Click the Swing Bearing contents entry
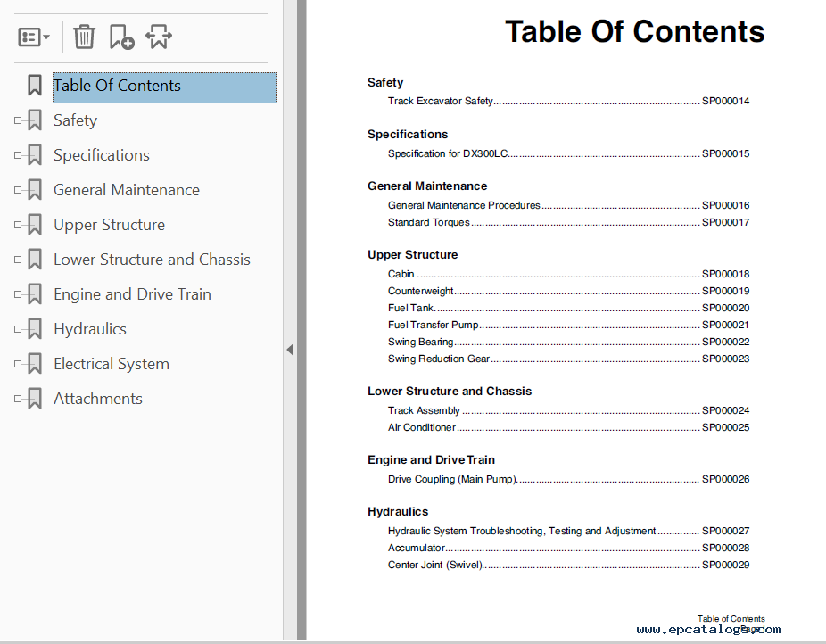Screen dimensions: 826x644 coord(568,342)
